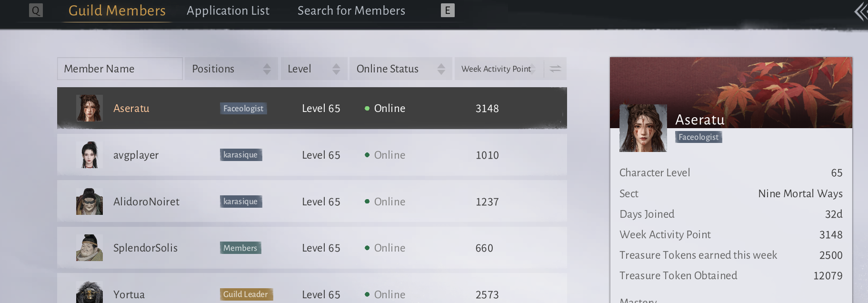Viewport: 868px width, 303px height.
Task: Sort members by Online Status
Action: pos(401,69)
